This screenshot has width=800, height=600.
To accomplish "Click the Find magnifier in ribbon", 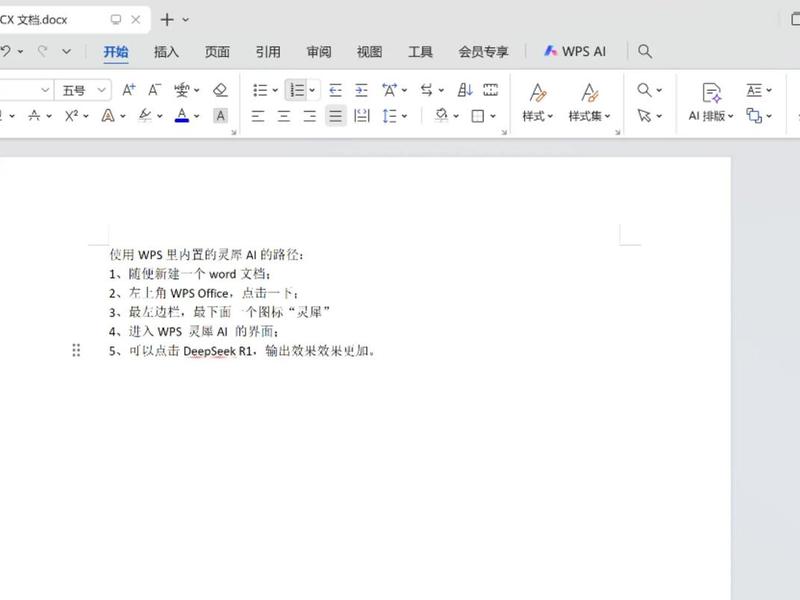I will (644, 90).
